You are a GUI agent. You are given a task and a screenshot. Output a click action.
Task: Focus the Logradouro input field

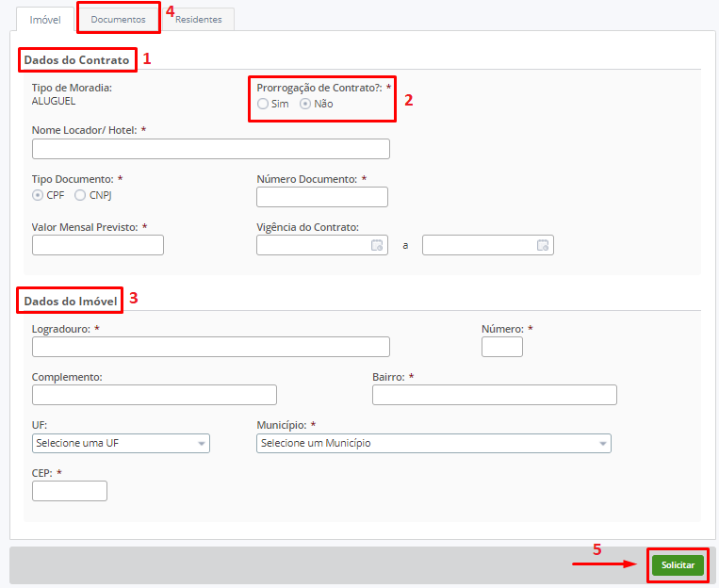pyautogui.click(x=210, y=347)
